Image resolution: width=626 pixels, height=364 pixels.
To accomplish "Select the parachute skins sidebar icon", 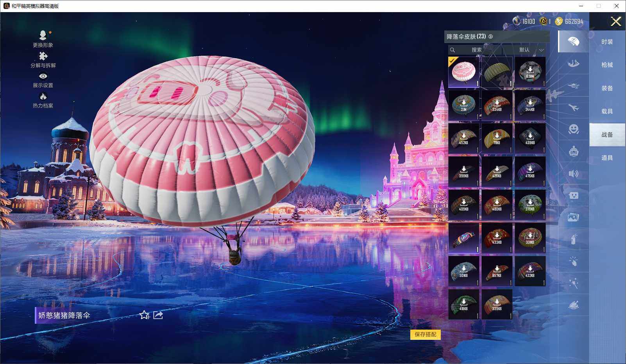I will tap(573, 41).
